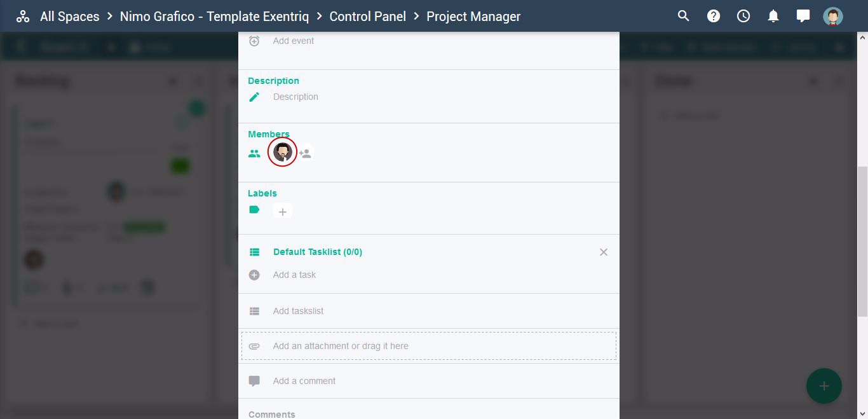Open search with the magnifier icon
Image resolution: width=868 pixels, height=419 pixels.
click(684, 16)
